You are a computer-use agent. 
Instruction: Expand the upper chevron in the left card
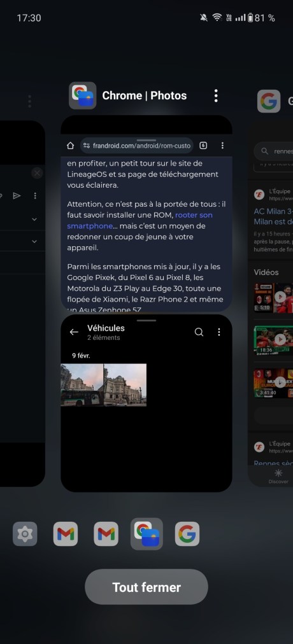(x=34, y=220)
